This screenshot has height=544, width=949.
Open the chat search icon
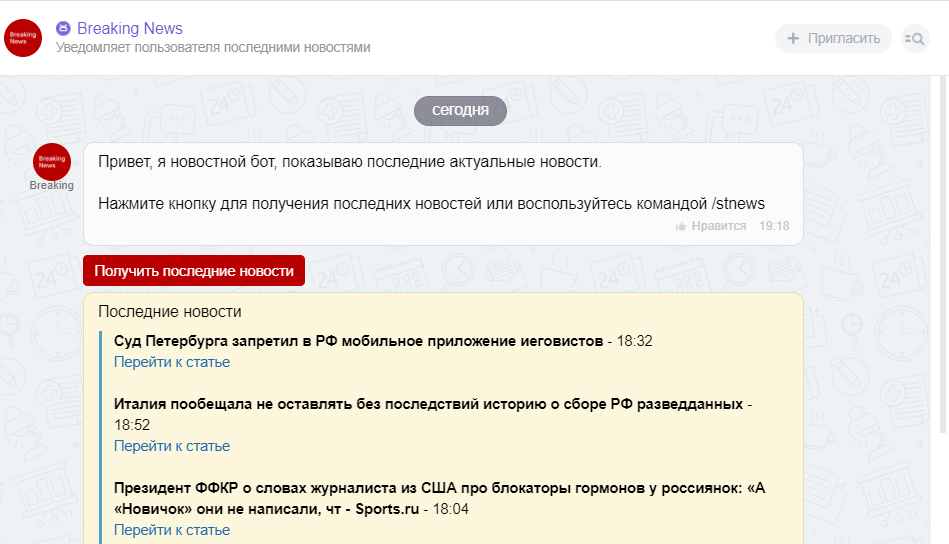click(x=915, y=38)
